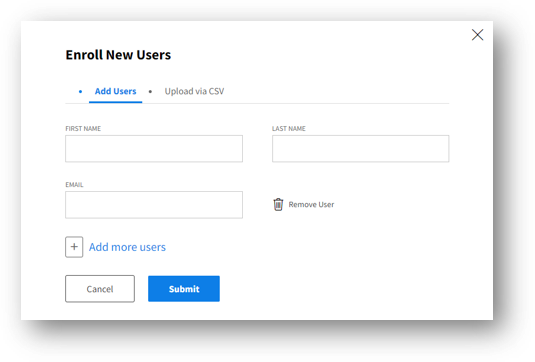Viewport: 535px width, 362px height.
Task: Switch to the Upload via CSV tab
Action: tap(194, 91)
